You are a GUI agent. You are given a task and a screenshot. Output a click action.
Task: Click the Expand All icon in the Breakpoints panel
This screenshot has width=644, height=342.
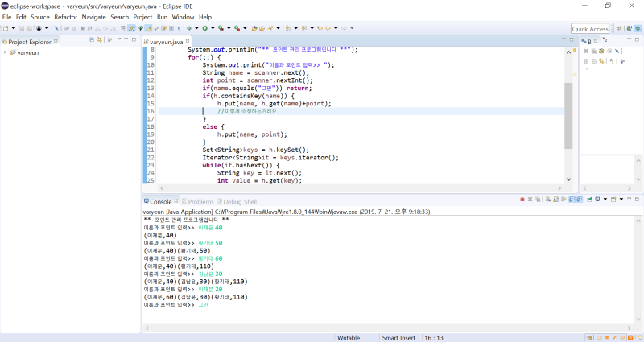coord(586,61)
